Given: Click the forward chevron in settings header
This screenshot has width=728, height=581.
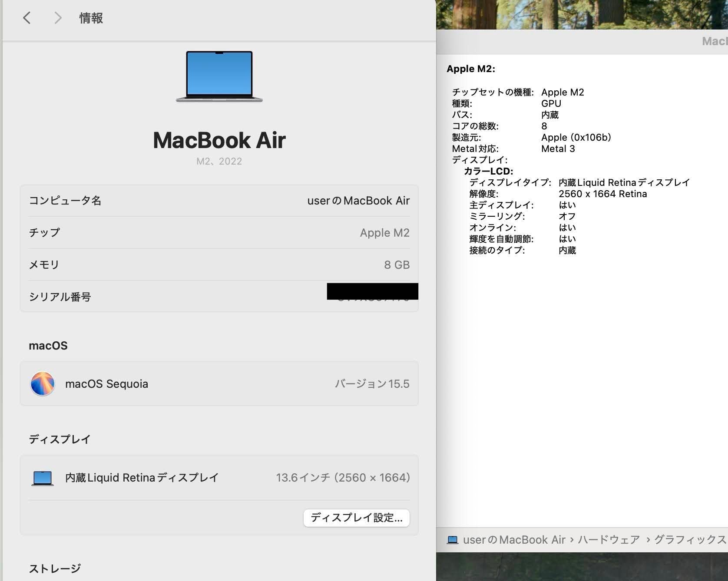Looking at the screenshot, I should click(x=57, y=18).
